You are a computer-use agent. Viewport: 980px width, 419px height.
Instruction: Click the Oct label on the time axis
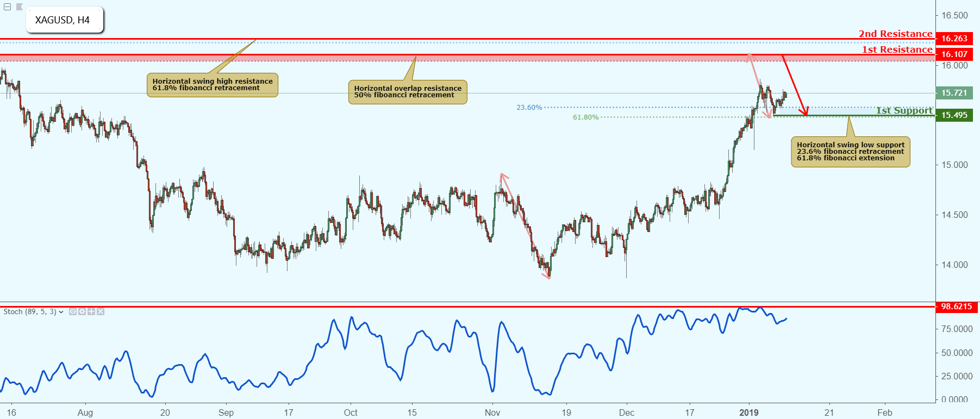coord(351,412)
